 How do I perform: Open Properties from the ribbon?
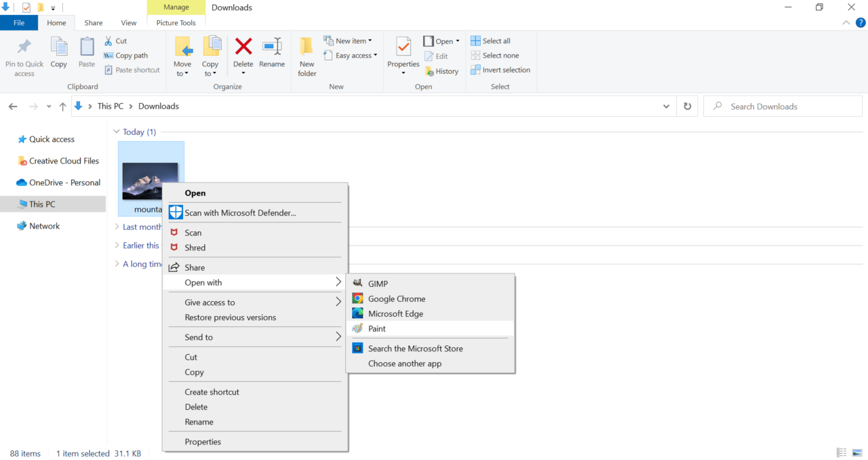[403, 47]
